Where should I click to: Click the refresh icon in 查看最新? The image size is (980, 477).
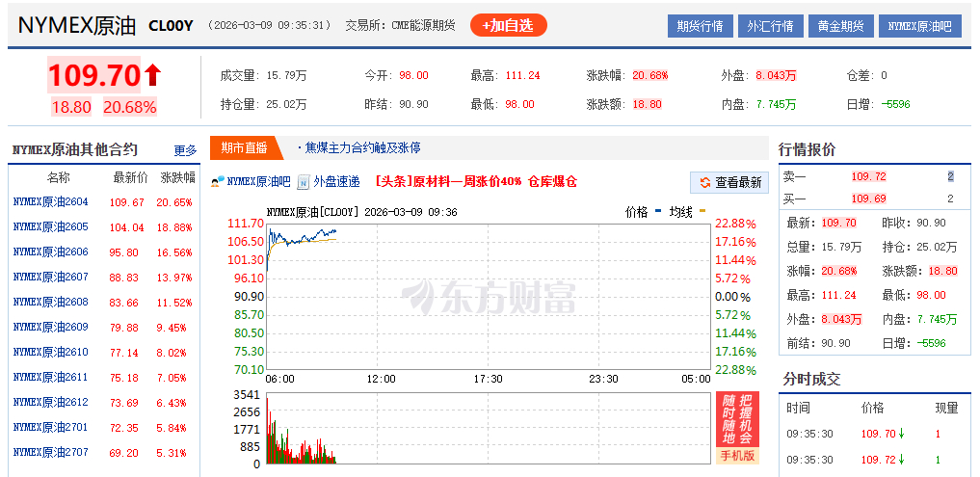(705, 182)
